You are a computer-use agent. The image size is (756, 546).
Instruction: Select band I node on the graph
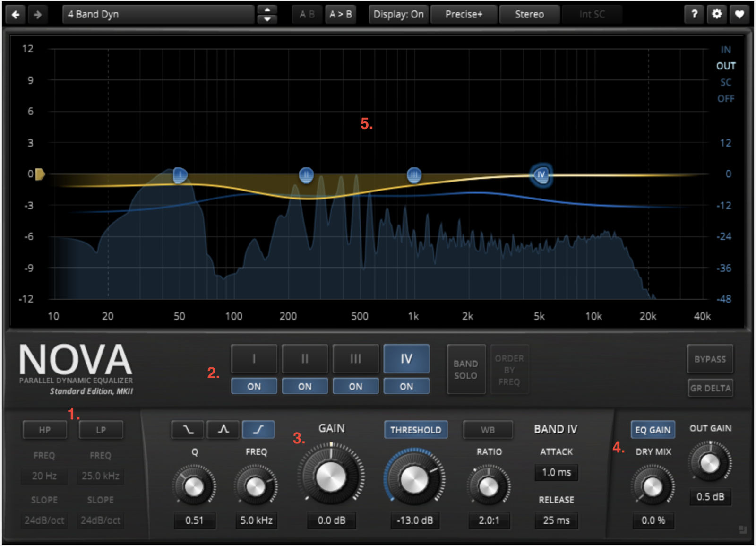(x=180, y=175)
